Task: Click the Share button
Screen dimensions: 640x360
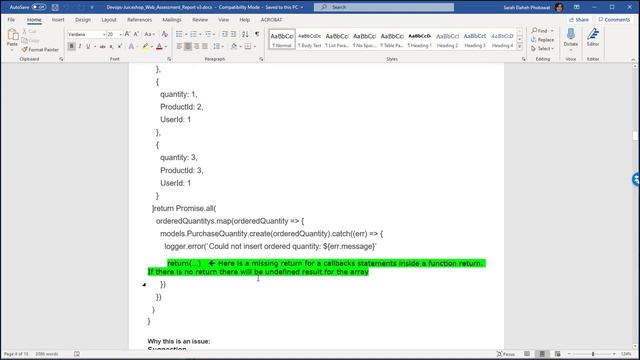Action: [579, 20]
